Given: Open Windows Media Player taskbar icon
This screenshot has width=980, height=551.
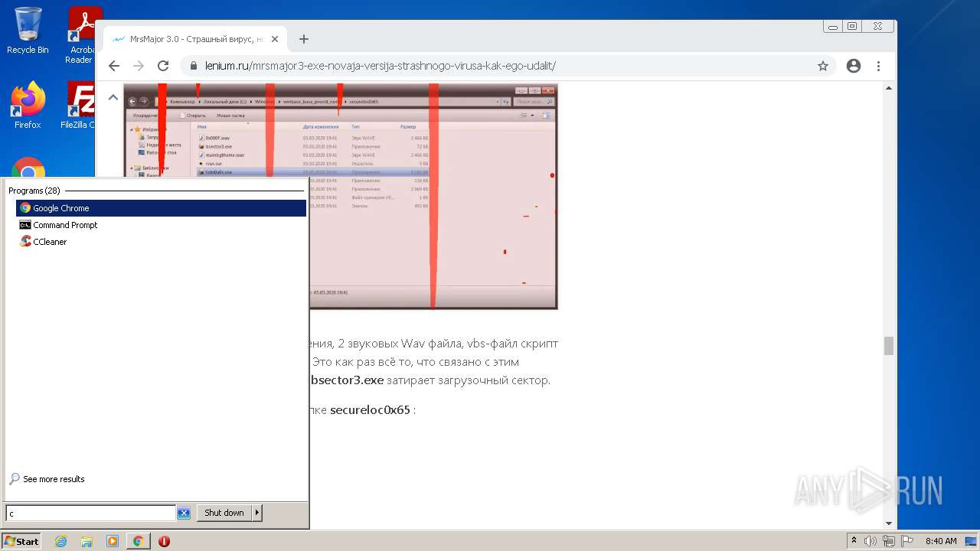Looking at the screenshot, I should 113,541.
